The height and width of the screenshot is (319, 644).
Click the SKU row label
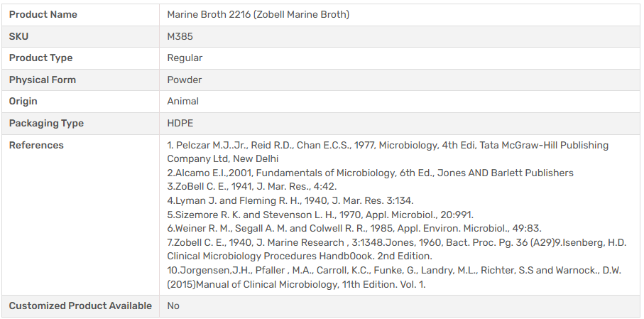(19, 36)
